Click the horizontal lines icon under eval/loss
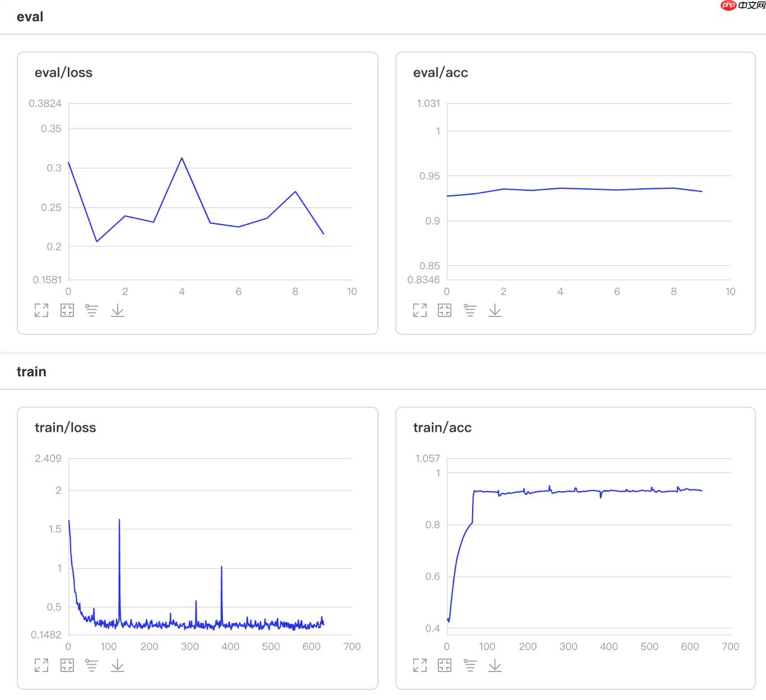Image resolution: width=766 pixels, height=700 pixels. (92, 310)
